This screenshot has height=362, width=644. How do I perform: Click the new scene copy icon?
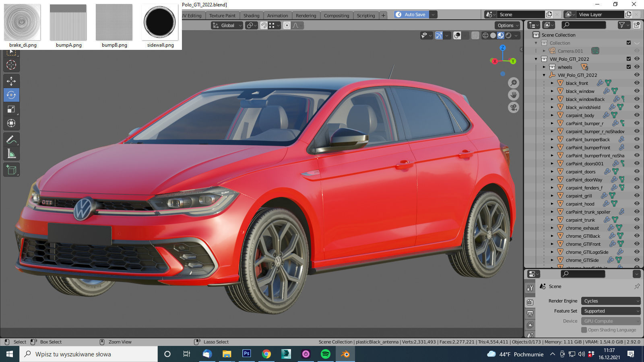[x=549, y=14]
